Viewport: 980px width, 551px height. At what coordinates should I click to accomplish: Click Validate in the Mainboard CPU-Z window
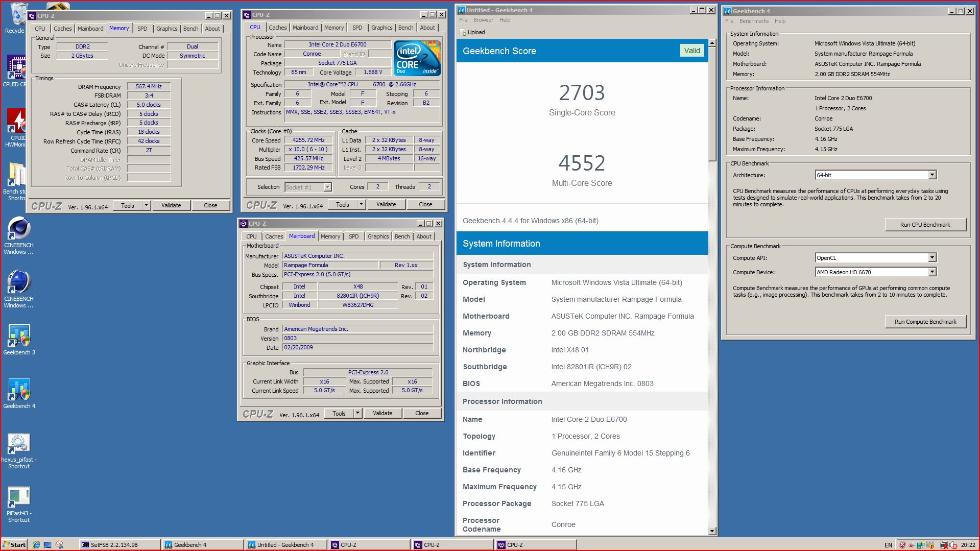(383, 413)
